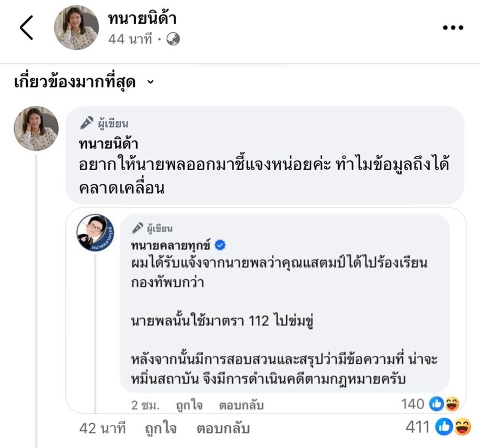
Task: Click the haha emoji beside 411
Action: pyautogui.click(x=463, y=427)
